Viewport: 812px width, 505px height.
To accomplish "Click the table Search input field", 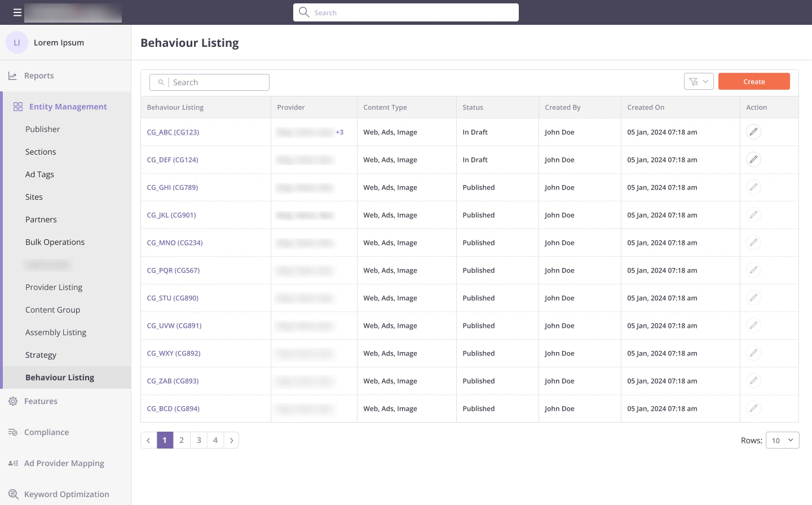I will click(209, 82).
